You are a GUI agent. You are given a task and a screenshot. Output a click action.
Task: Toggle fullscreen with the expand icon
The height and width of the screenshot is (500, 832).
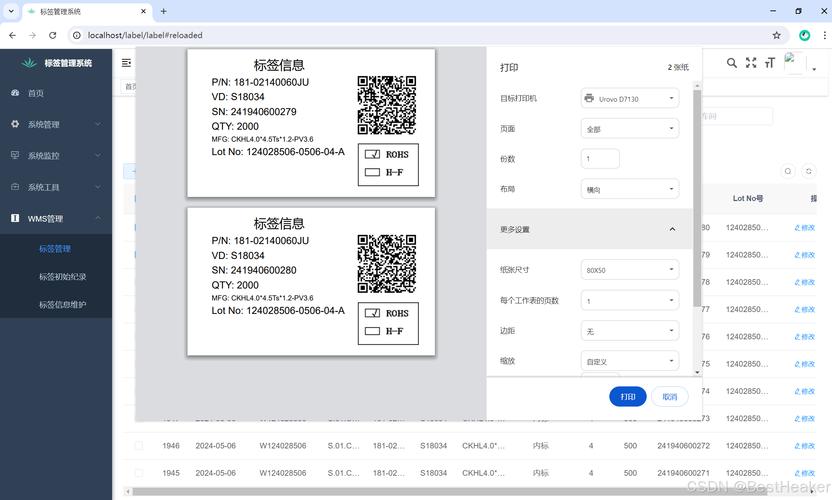751,63
